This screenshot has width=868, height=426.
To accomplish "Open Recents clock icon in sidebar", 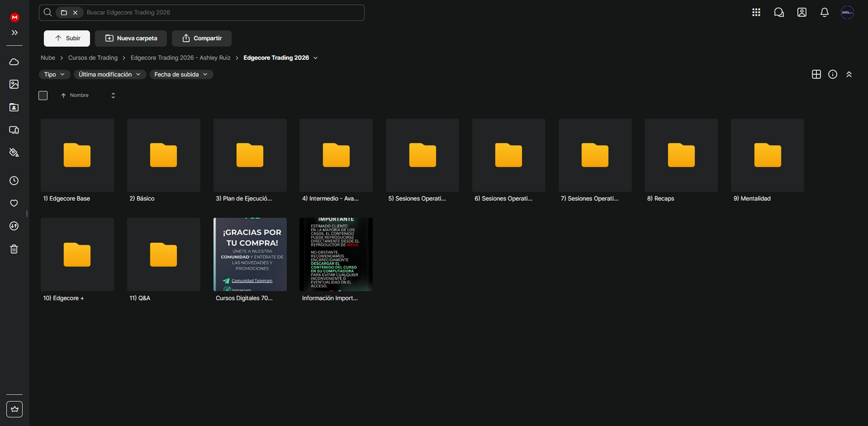I will coord(14,181).
